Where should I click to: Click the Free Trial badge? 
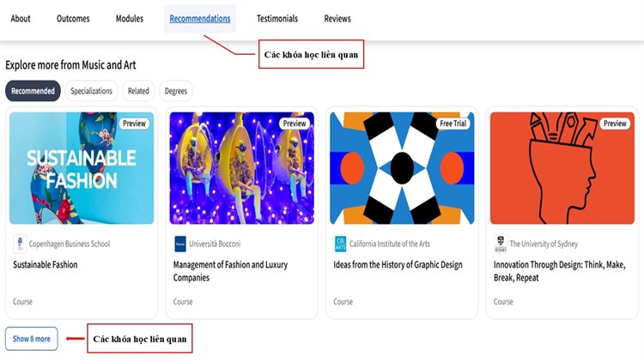pyautogui.click(x=455, y=124)
